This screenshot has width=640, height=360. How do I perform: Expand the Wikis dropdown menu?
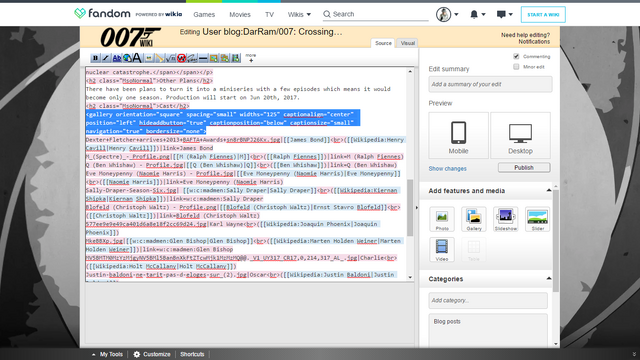[x=299, y=14]
